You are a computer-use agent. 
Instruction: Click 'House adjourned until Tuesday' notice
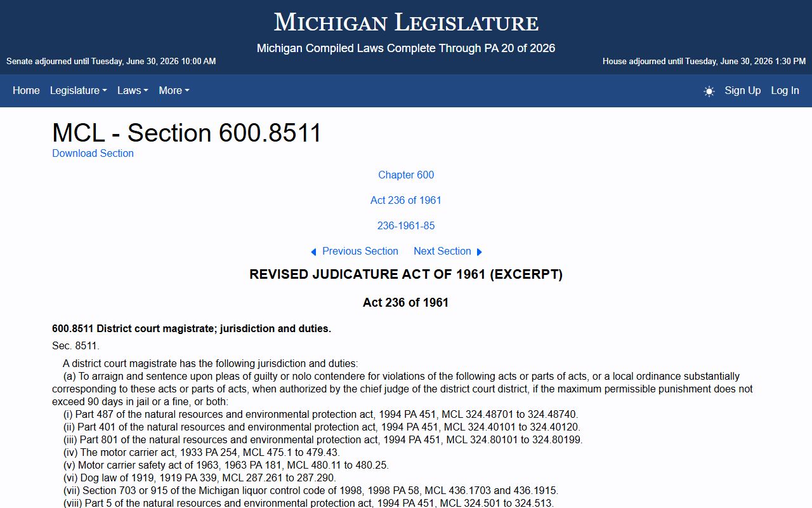(x=704, y=61)
